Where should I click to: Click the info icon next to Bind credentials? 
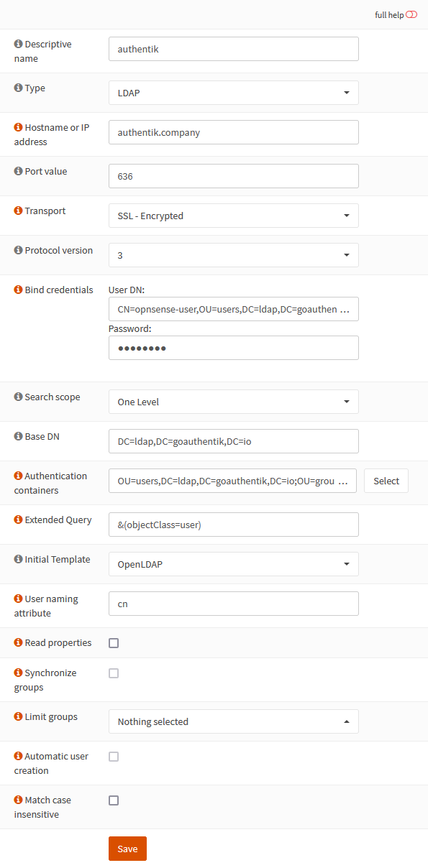pos(18,290)
